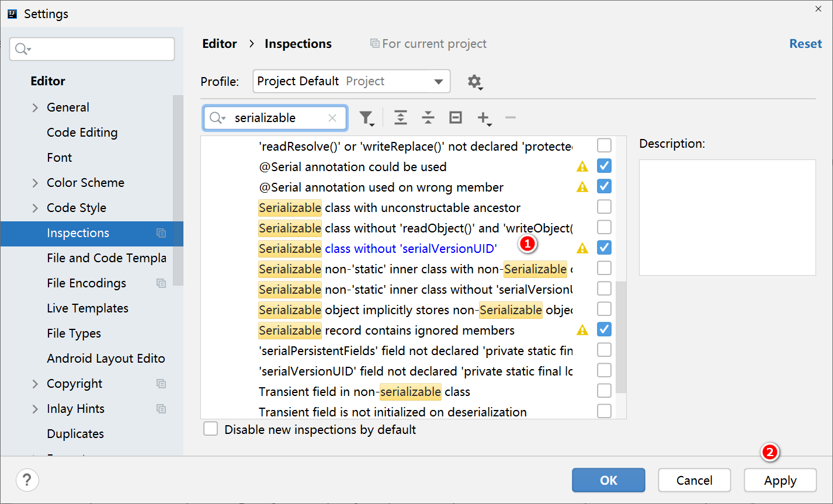Click warning severity icon for '@Serial annotation could be used'
Screen dimensions: 833x504
click(582, 166)
